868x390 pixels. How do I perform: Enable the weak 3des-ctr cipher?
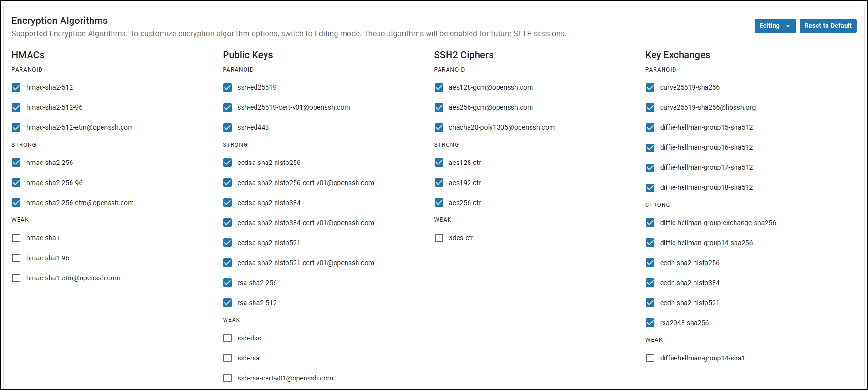(439, 238)
